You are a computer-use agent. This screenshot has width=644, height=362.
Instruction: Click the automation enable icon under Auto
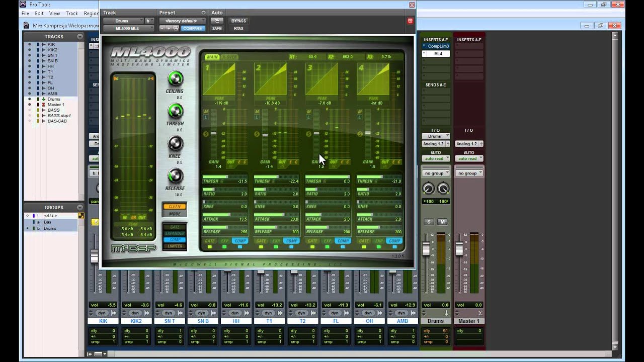[x=217, y=21]
